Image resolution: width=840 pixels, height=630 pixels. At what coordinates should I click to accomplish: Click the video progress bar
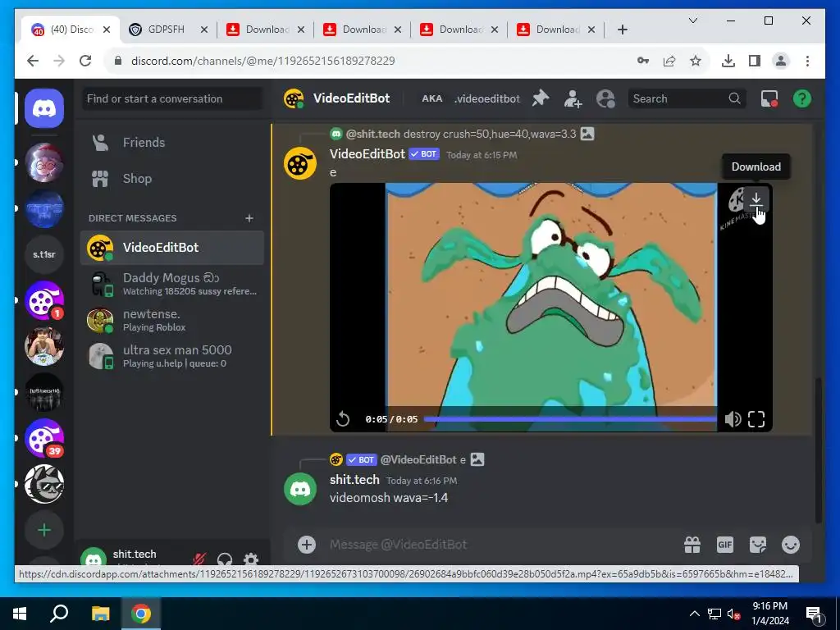click(x=571, y=419)
